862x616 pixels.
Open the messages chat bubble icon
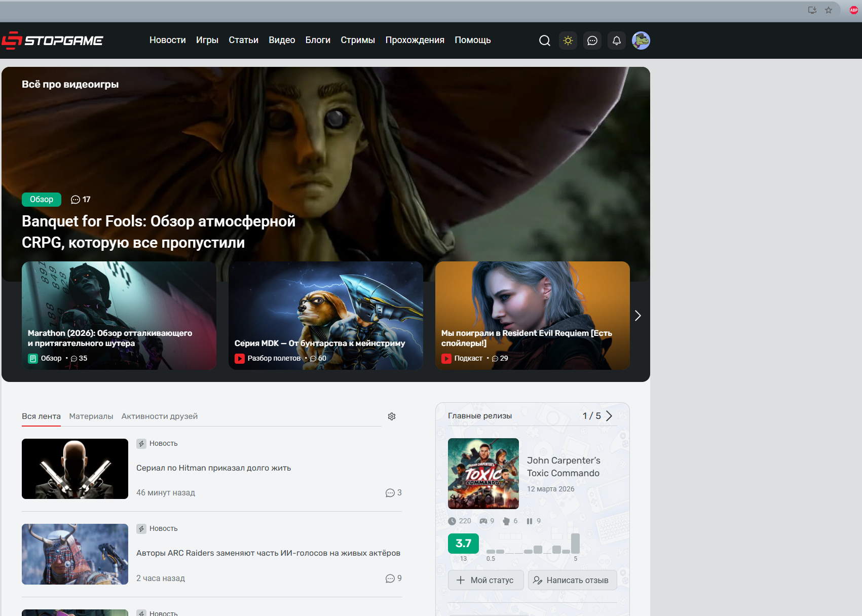[592, 41]
